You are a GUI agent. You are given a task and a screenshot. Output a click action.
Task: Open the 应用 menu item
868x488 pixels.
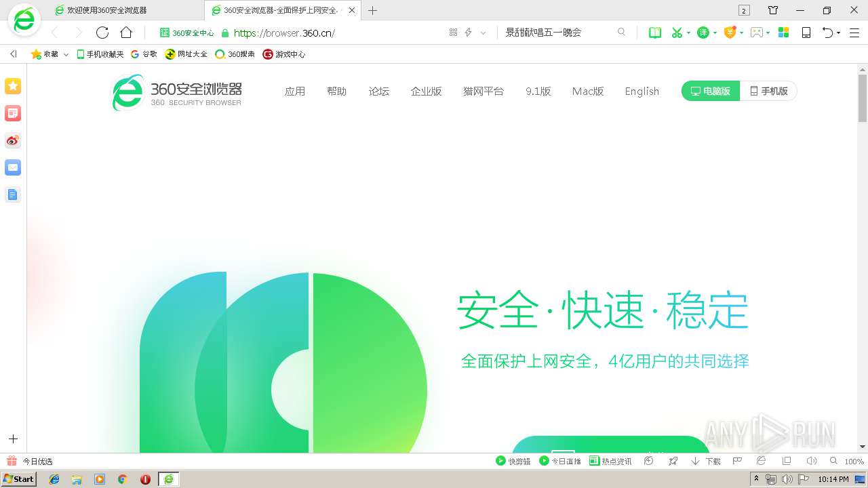click(x=295, y=91)
